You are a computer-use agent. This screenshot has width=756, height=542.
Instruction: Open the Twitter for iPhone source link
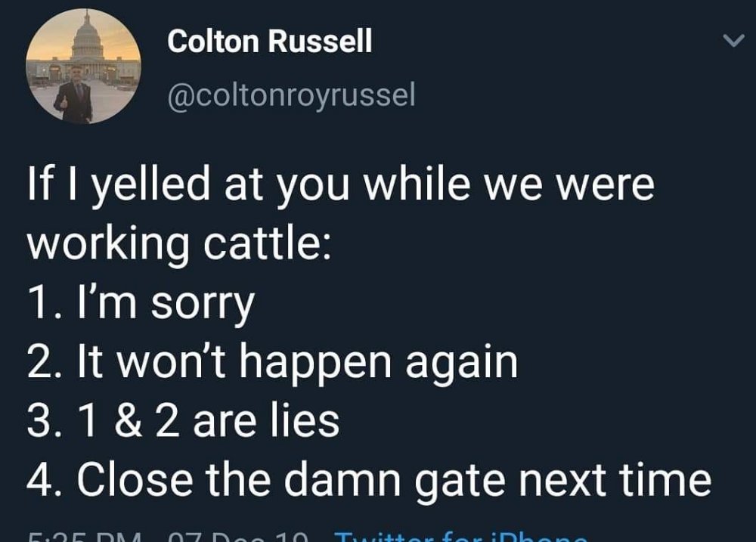pos(460,536)
